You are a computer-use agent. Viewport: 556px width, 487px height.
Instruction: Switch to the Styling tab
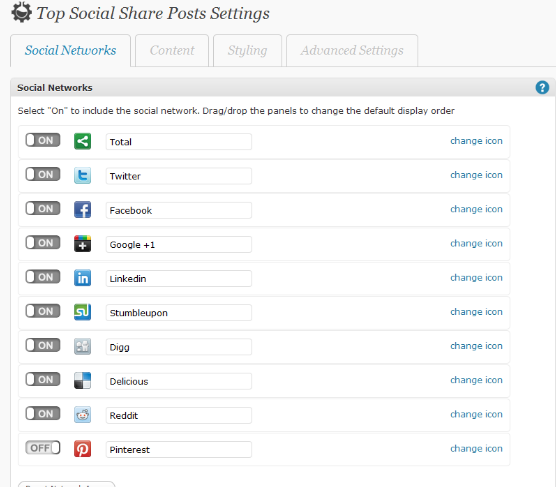coord(248,50)
